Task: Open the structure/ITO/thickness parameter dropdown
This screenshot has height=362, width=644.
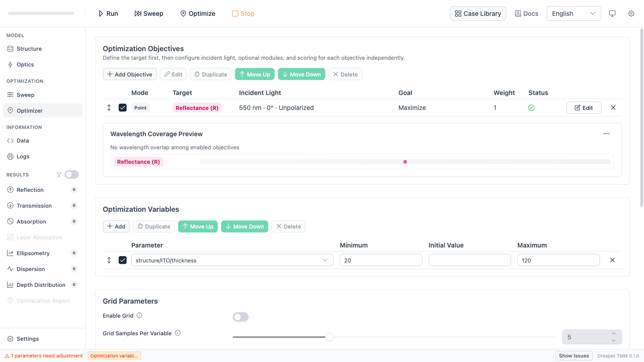Action: pyautogui.click(x=232, y=260)
